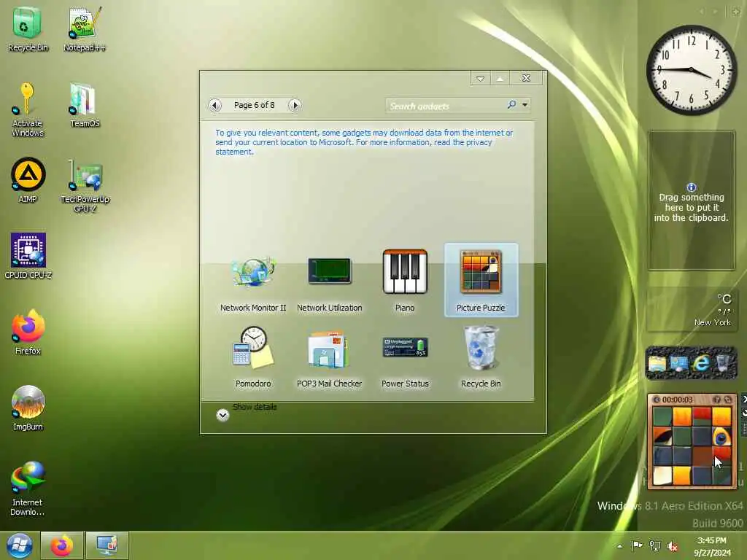Select the Piano gadget icon
Screen dimensions: 747x560
pos(405,271)
